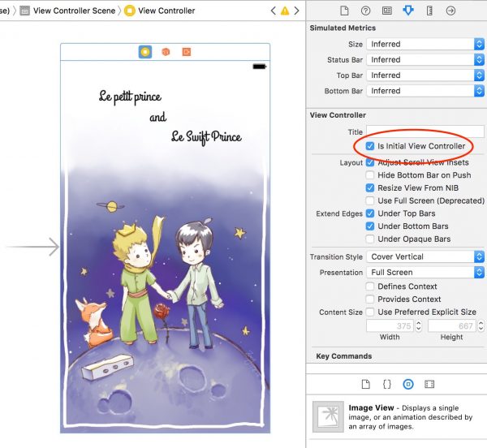487x448 pixels.
Task: Open the Quick Help inspector tab
Action: 365,11
